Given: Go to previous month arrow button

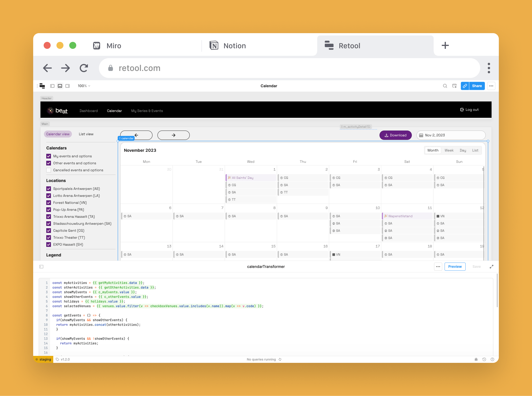Looking at the screenshot, I should coord(136,135).
